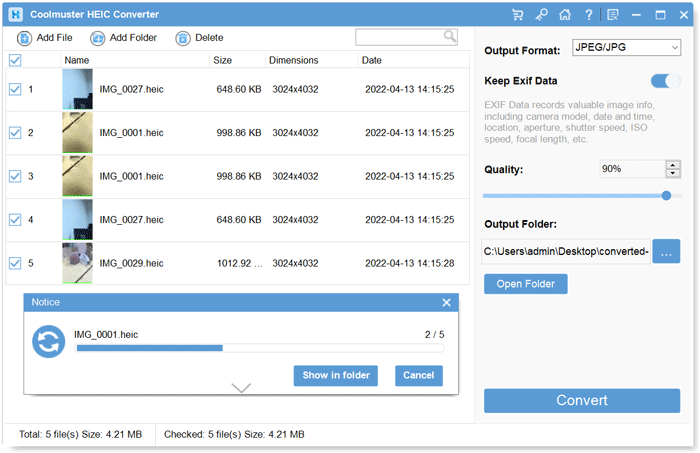Sort the list by Size column header
Image resolution: width=700 pixels, height=453 pixels.
222,60
